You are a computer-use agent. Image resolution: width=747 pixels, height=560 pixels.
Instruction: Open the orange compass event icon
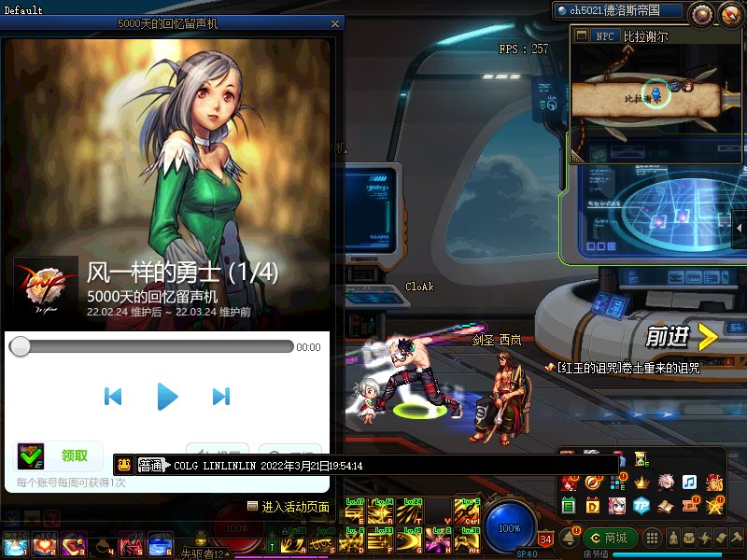coord(593,483)
